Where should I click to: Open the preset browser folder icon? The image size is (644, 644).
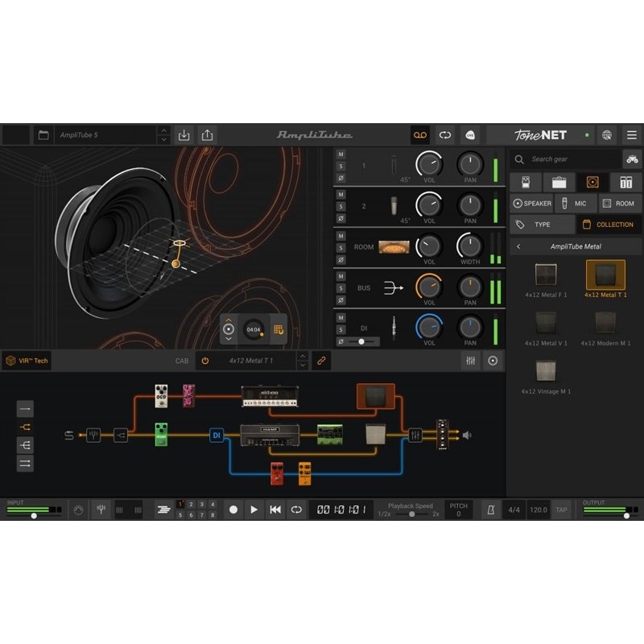pyautogui.click(x=43, y=134)
